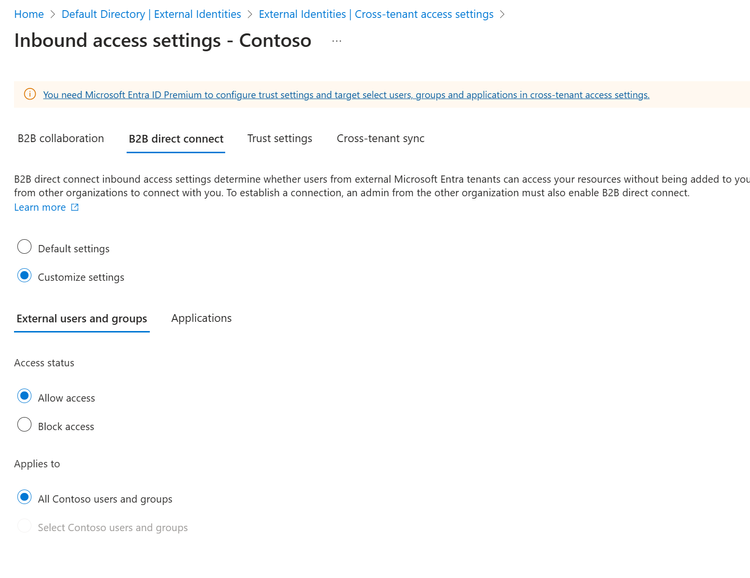Viewport: 750px width, 578px height.
Task: Open the Microsoft Entra ID Premium banner link
Action: point(346,95)
